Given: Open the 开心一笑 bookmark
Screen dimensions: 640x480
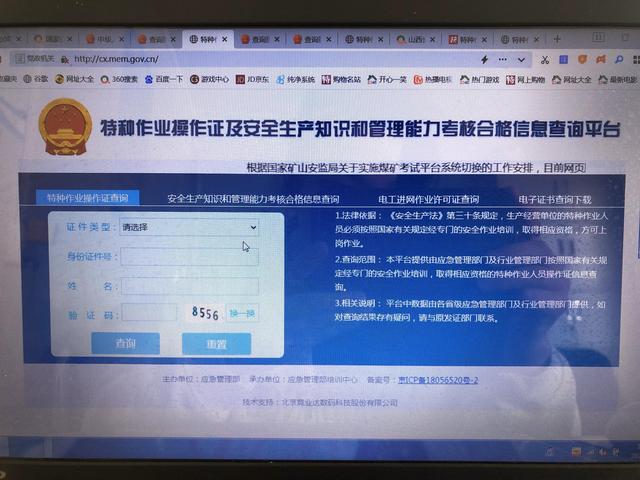Looking at the screenshot, I should tap(387, 79).
